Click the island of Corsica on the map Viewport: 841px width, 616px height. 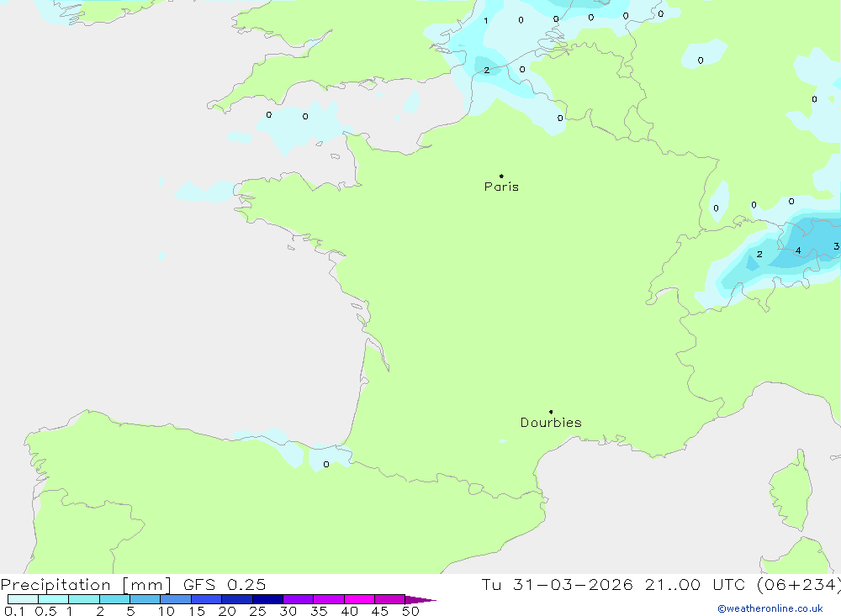pyautogui.click(x=791, y=491)
